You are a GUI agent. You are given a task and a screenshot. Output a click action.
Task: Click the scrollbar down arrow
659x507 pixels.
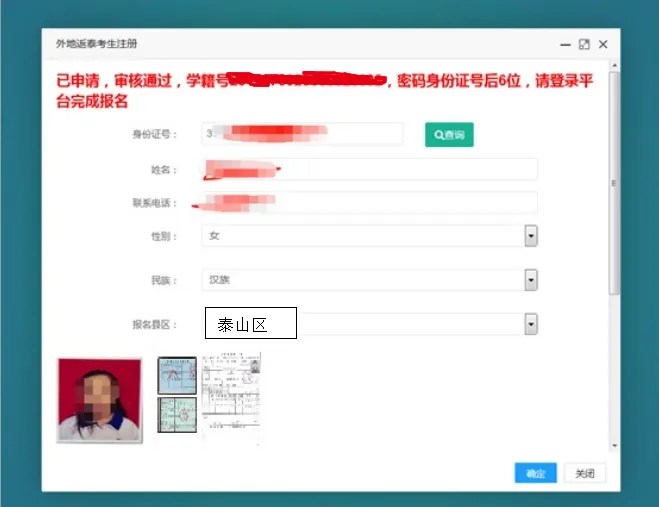pyautogui.click(x=614, y=446)
